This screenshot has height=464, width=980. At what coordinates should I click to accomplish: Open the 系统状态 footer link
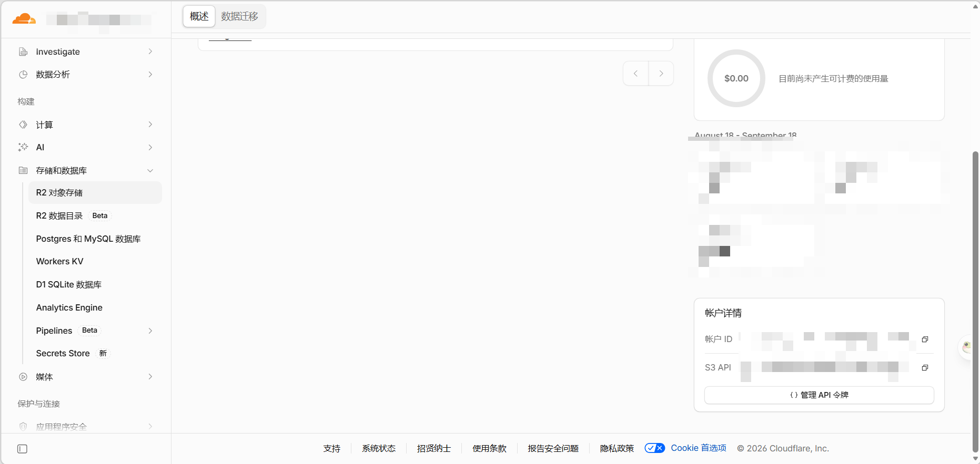click(379, 449)
